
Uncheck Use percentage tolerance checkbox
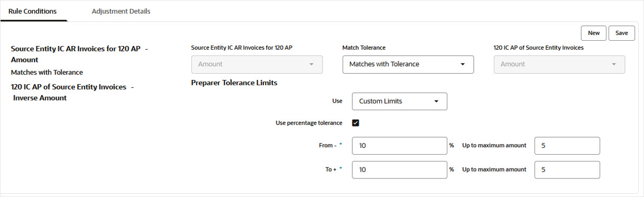click(x=355, y=123)
